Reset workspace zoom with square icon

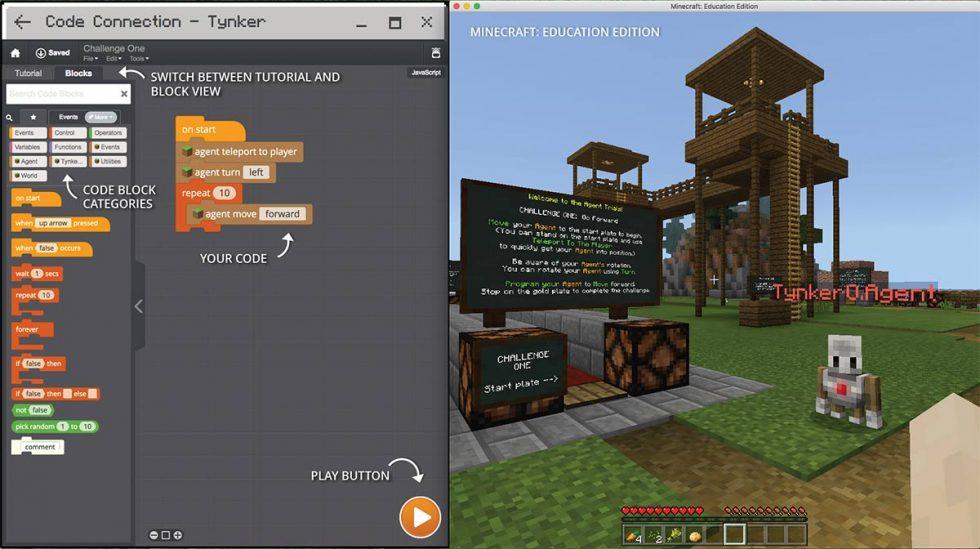pos(166,535)
